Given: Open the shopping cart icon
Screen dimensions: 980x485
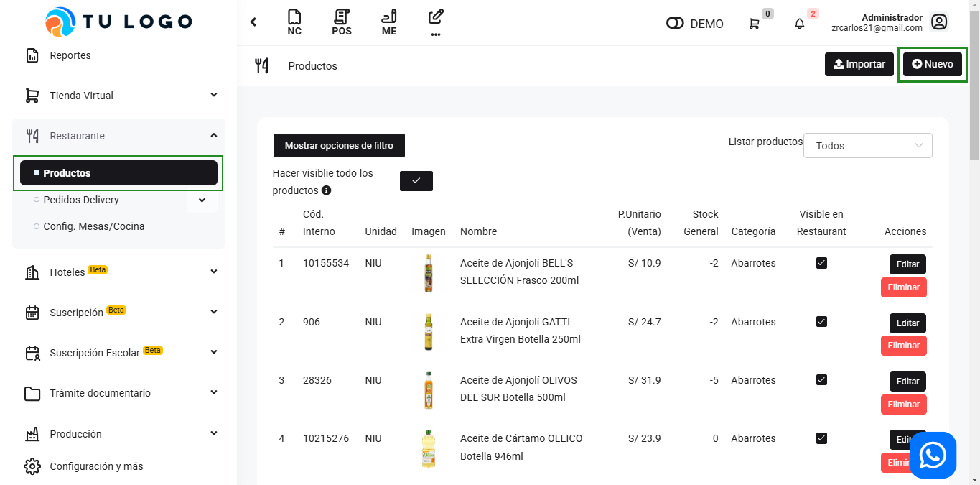Looking at the screenshot, I should [x=754, y=24].
